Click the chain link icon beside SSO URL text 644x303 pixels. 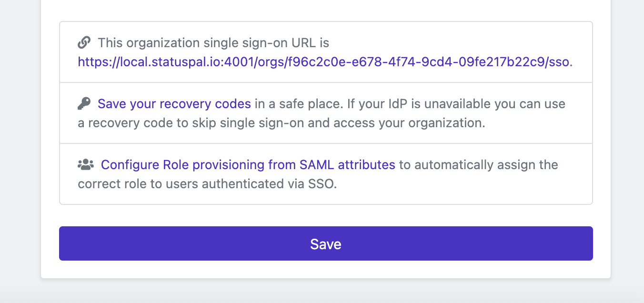pyautogui.click(x=84, y=43)
